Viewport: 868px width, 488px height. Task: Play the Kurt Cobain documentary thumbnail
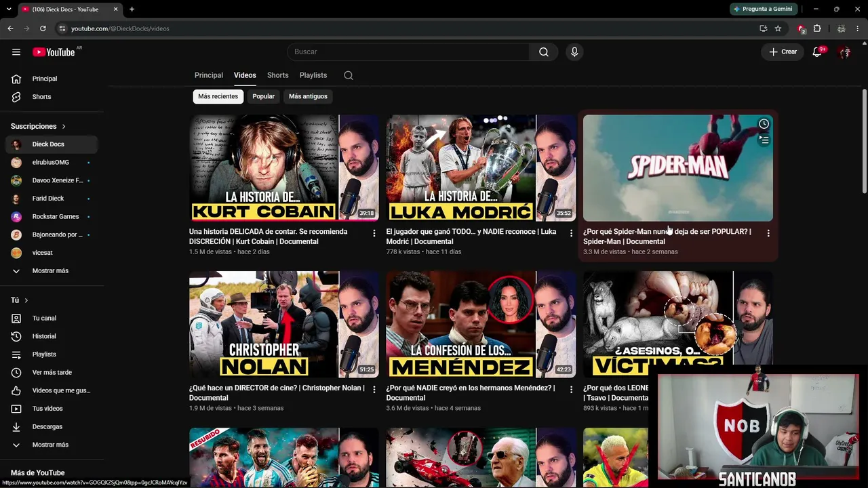[284, 168]
